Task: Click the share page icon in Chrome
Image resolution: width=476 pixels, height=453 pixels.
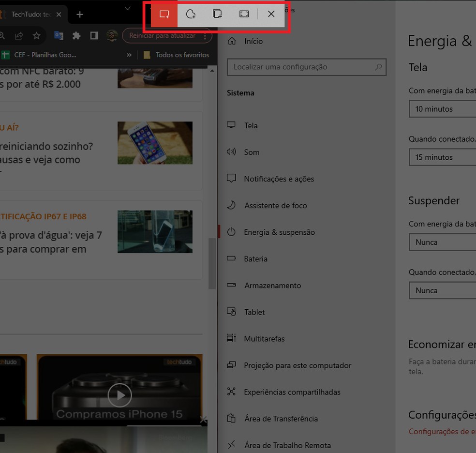Action: pos(19,35)
